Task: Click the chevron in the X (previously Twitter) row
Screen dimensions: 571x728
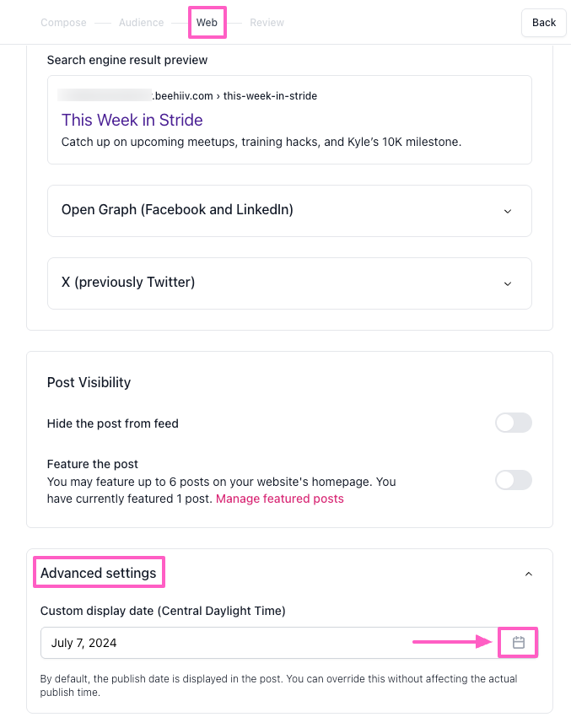Action: coord(507,283)
